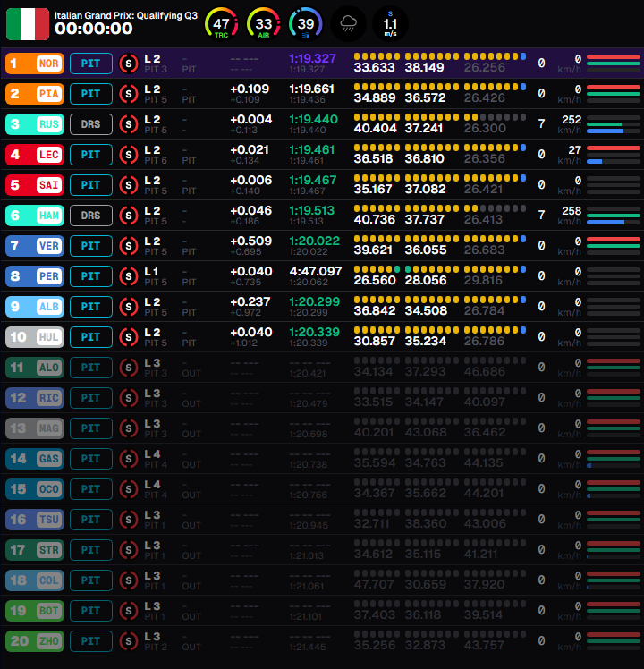The width and height of the screenshot is (644, 669).
Task: Open the track temperature gauge showing 47
Action: point(222,24)
